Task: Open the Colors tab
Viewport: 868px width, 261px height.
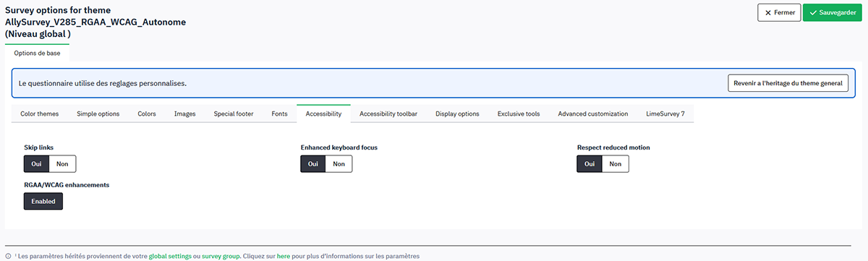Action: coord(147,114)
